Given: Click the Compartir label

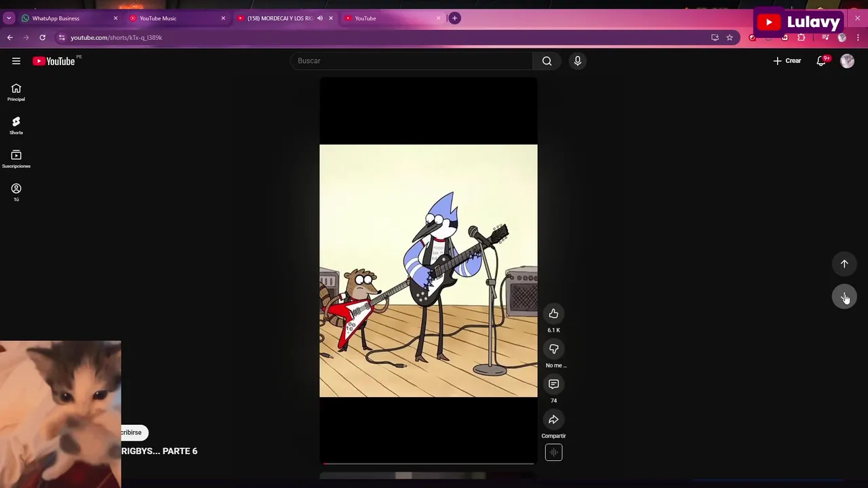Looking at the screenshot, I should tap(553, 436).
